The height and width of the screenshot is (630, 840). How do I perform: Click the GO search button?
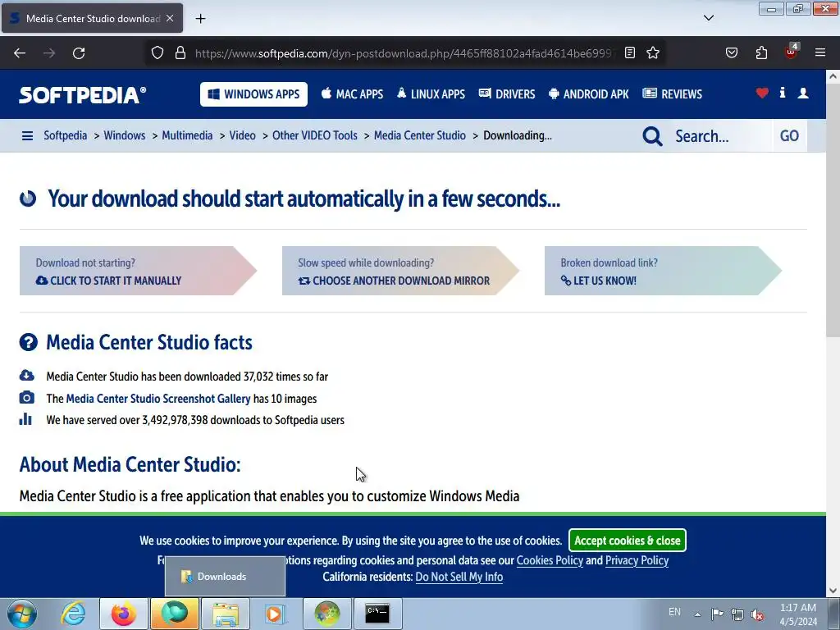(789, 136)
